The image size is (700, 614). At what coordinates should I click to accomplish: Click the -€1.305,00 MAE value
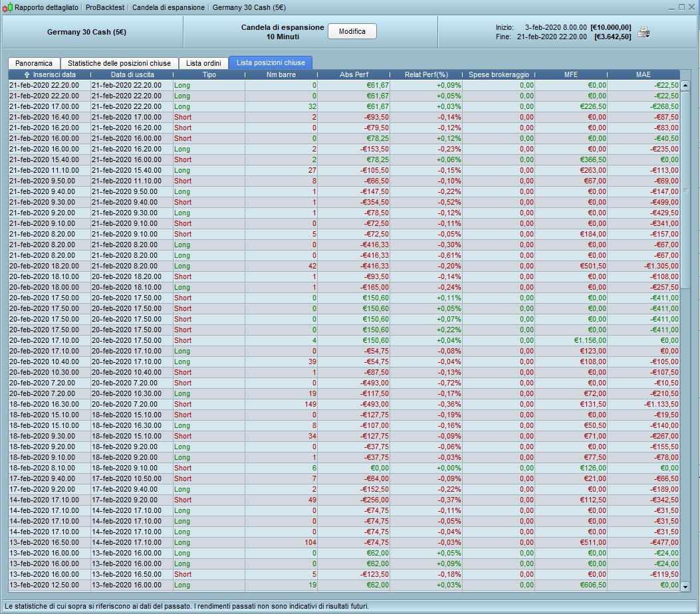click(x=661, y=266)
